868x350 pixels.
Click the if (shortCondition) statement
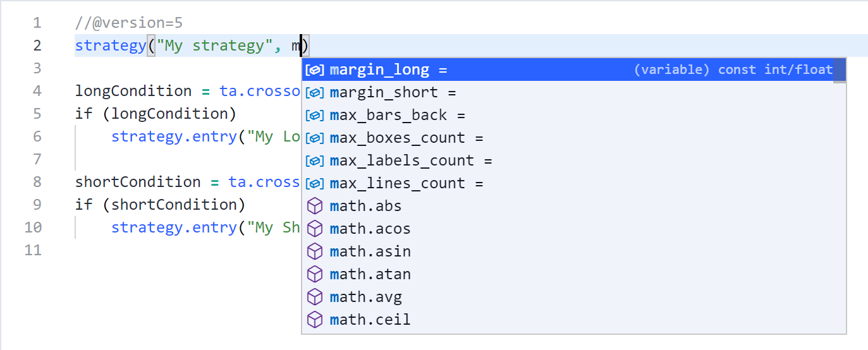pyautogui.click(x=160, y=205)
